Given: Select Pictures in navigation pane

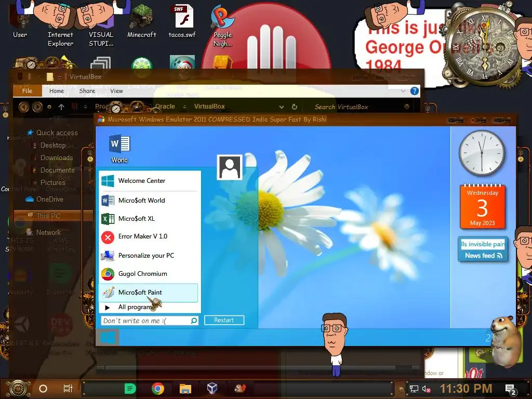Looking at the screenshot, I should [52, 182].
